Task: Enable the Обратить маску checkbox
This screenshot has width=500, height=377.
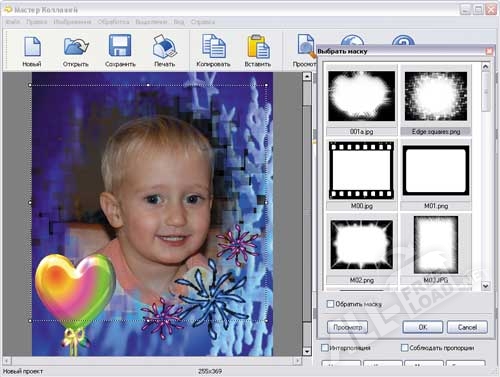Action: pyautogui.click(x=330, y=304)
